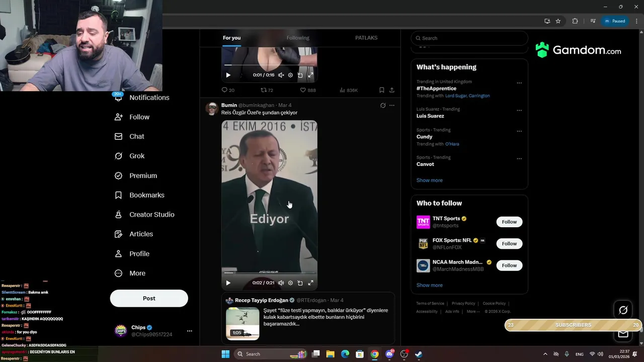
Task: Open the #TheApprentice trending topic
Action: pos(436,88)
